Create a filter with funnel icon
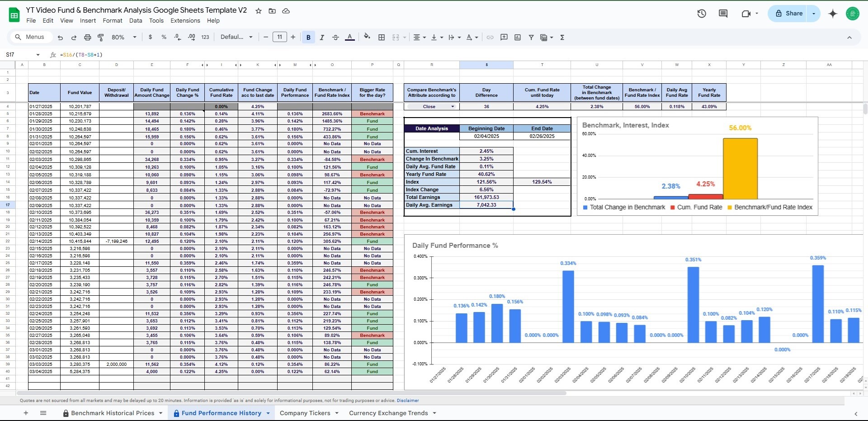This screenshot has height=421, width=868. pyautogui.click(x=531, y=38)
